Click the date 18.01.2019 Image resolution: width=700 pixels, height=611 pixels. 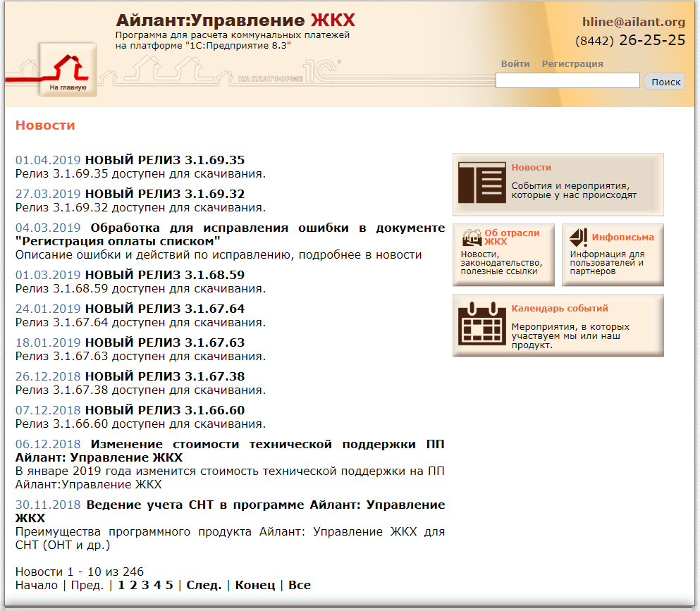pyautogui.click(x=48, y=342)
